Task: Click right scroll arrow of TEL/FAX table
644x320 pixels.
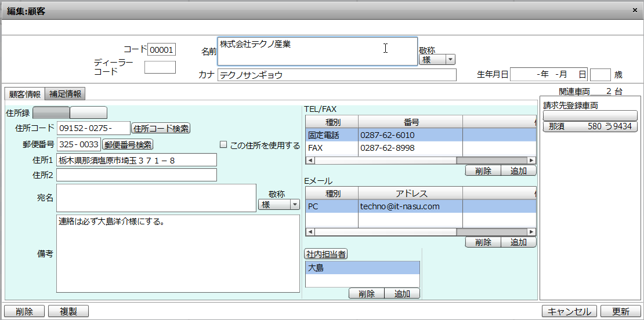Action: tap(531, 160)
